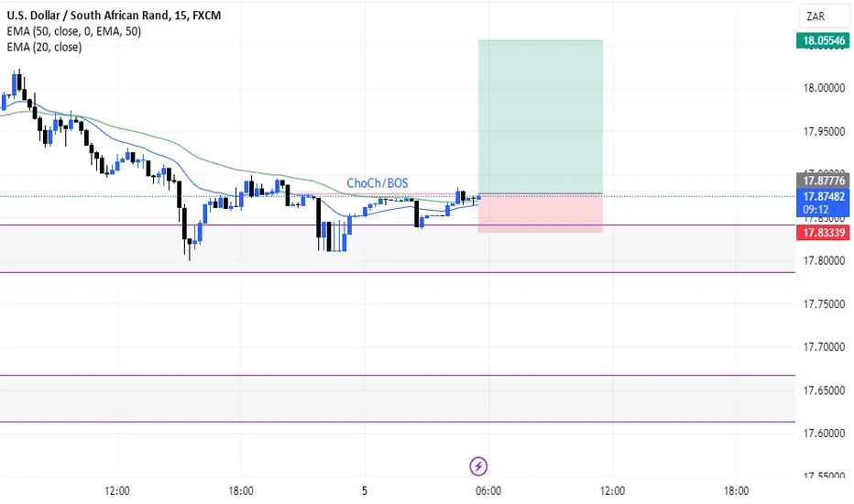Click the 18.00000 price scale label
The height and width of the screenshot is (504, 854).
tap(824, 88)
